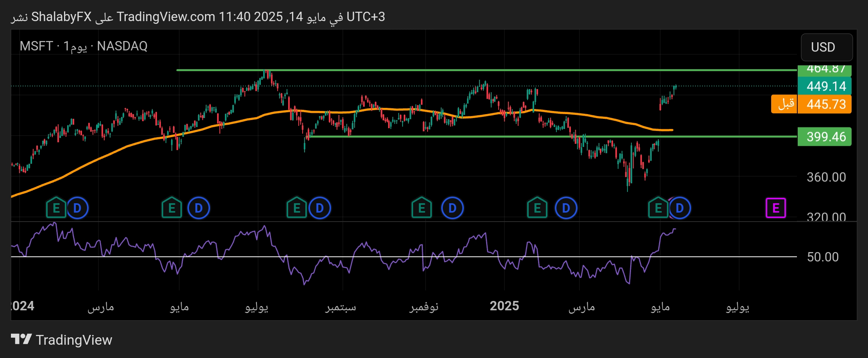The width and height of the screenshot is (868, 358).
Task: Select the upper green resistance line
Action: pyautogui.click(x=487, y=70)
